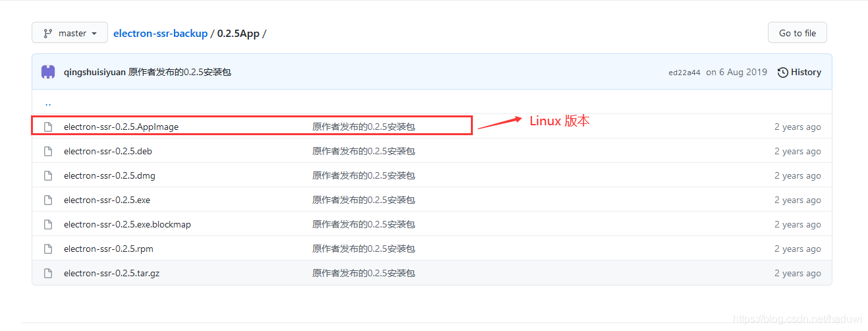The height and width of the screenshot is (331, 868).
Task: Open the commit message in the .exe row
Action: 364,200
